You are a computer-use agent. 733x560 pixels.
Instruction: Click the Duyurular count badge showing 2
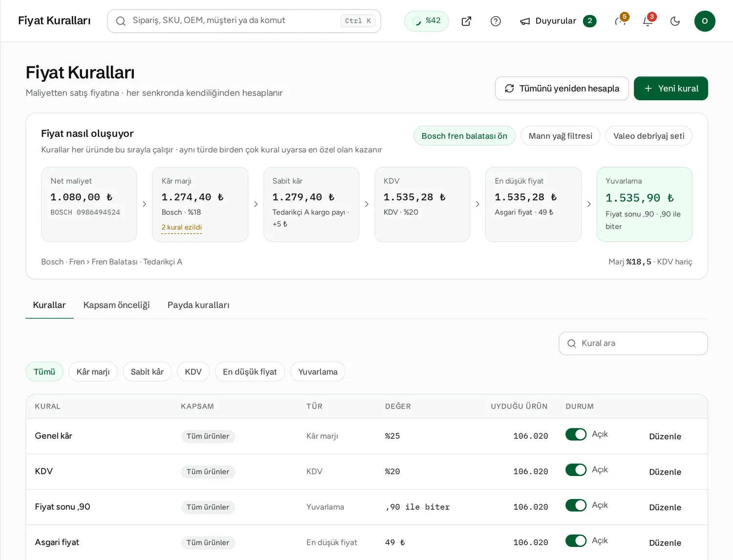tap(590, 21)
